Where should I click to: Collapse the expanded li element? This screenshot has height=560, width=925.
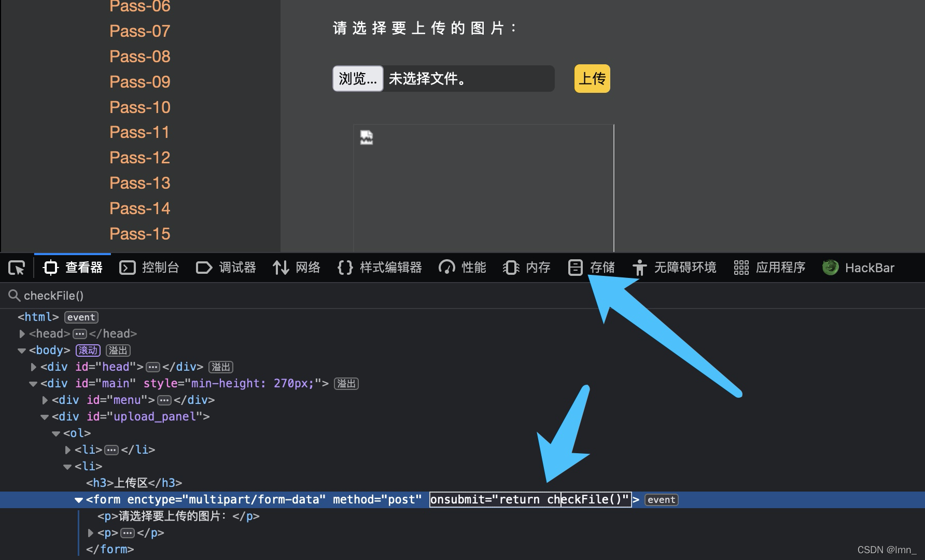coord(67,467)
